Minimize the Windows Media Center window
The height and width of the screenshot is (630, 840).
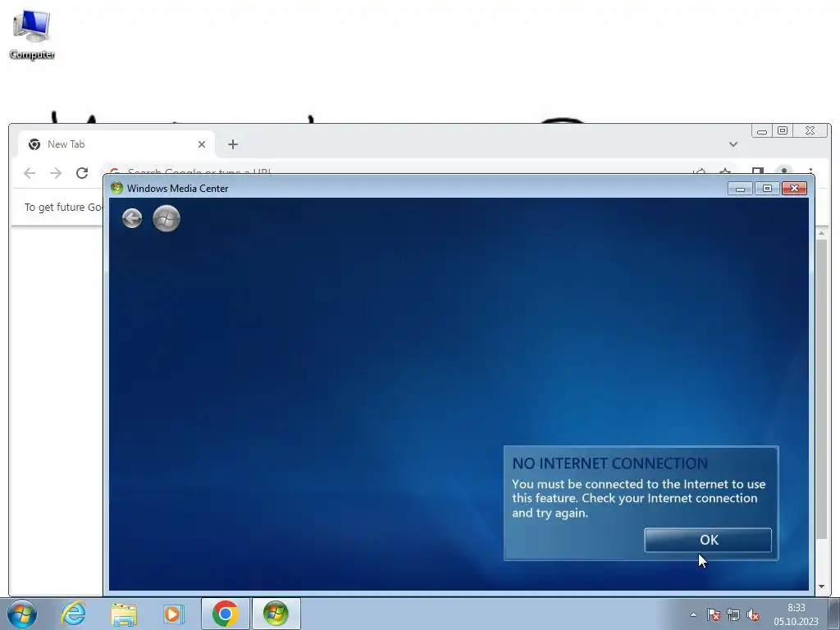pyautogui.click(x=741, y=188)
